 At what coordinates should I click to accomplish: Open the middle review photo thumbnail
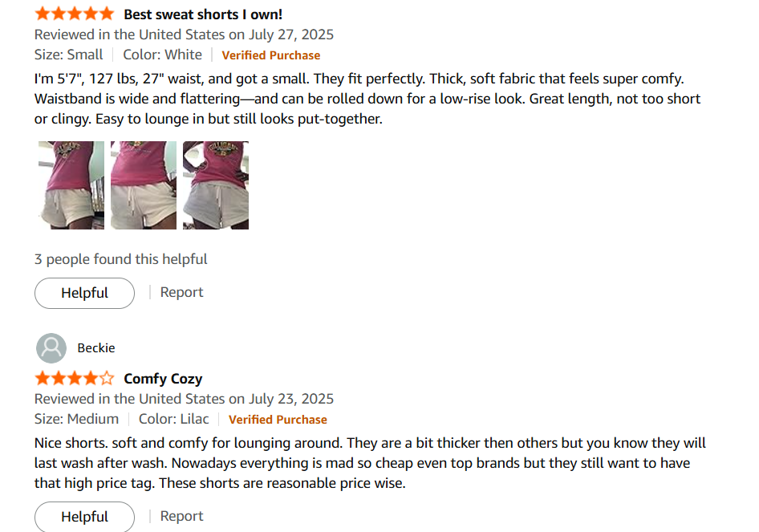(x=144, y=185)
